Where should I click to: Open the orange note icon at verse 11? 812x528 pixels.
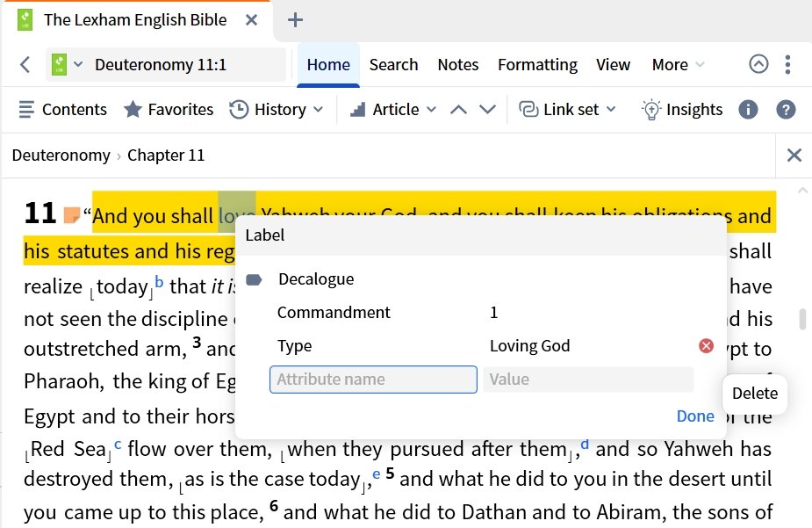71,214
